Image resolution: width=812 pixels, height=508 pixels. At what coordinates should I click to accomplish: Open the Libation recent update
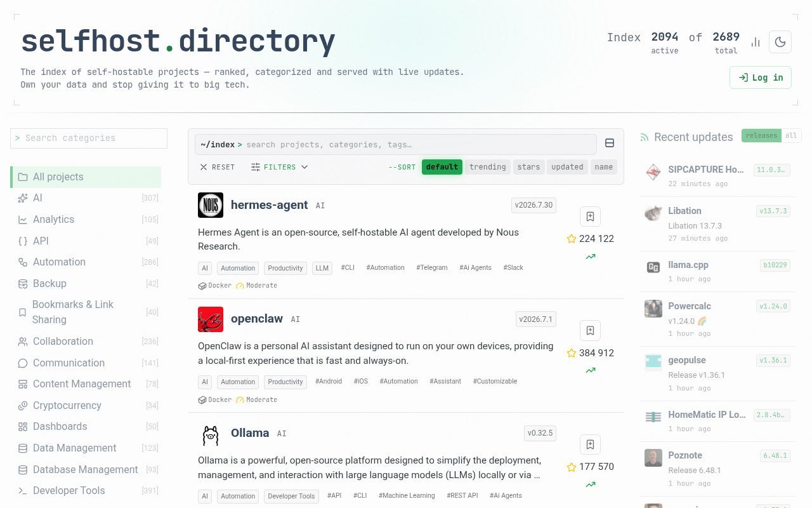717,224
